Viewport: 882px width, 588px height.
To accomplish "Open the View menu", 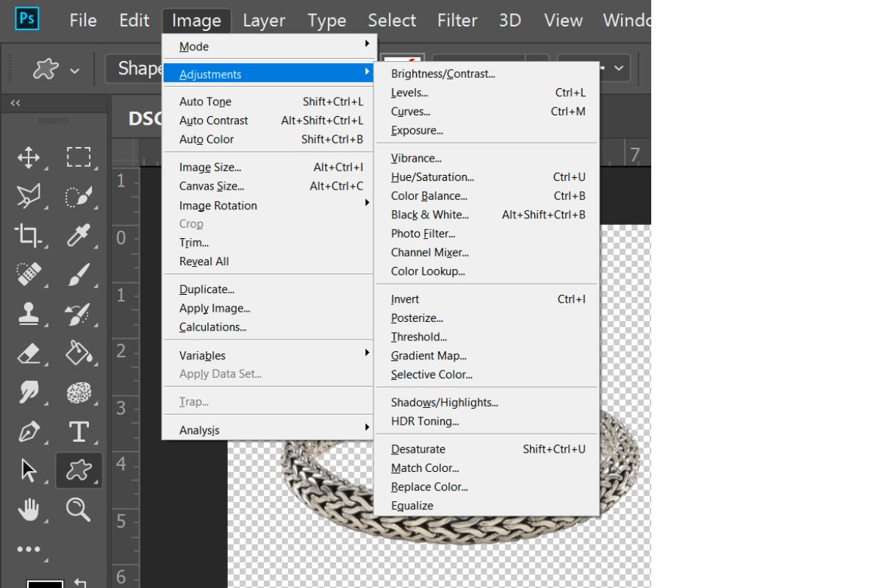I will (564, 21).
